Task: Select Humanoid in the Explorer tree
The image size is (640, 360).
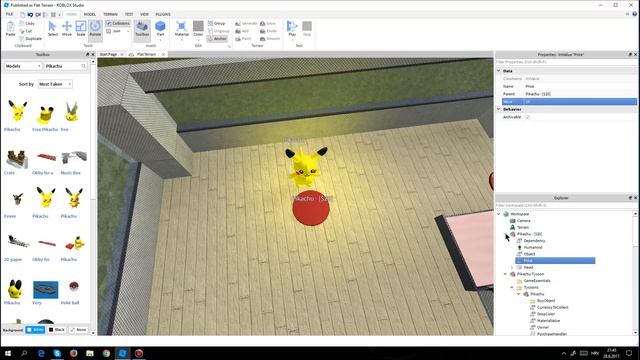Action: pyautogui.click(x=533, y=247)
